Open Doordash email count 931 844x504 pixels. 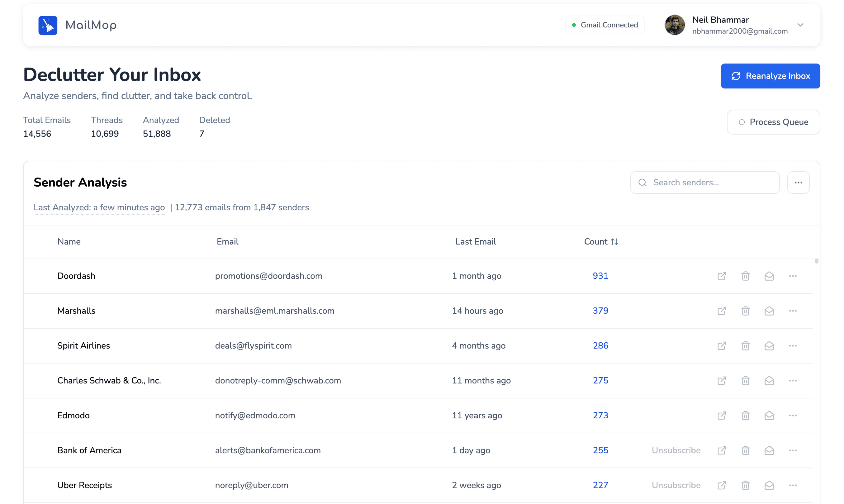600,276
